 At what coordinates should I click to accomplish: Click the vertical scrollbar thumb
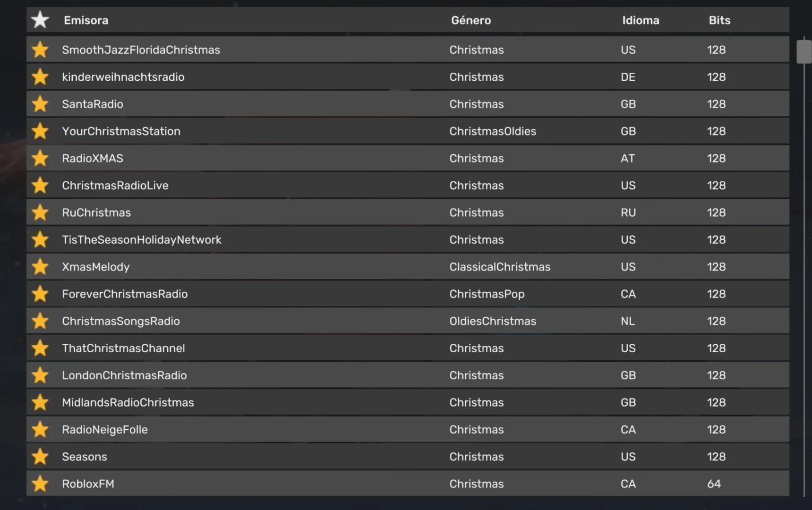(x=803, y=51)
